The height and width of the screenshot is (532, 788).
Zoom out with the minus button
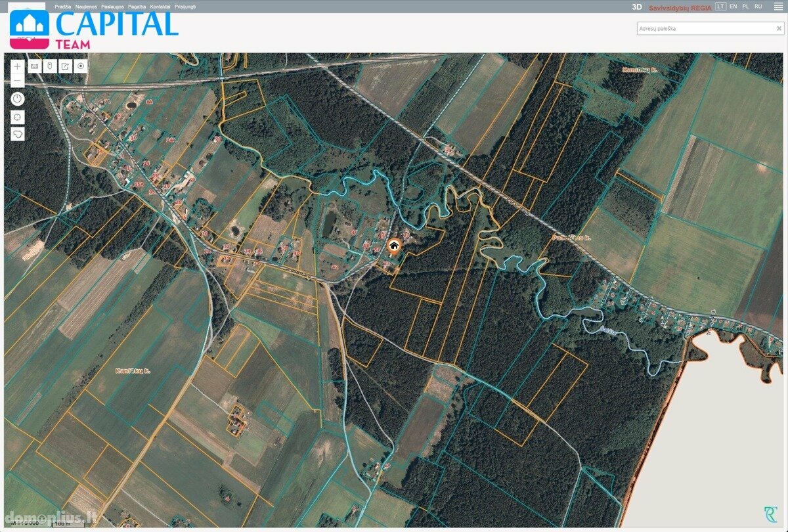pos(18,81)
